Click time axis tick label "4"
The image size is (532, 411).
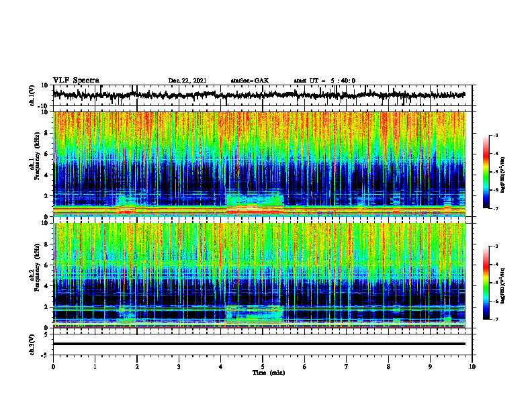(221, 367)
